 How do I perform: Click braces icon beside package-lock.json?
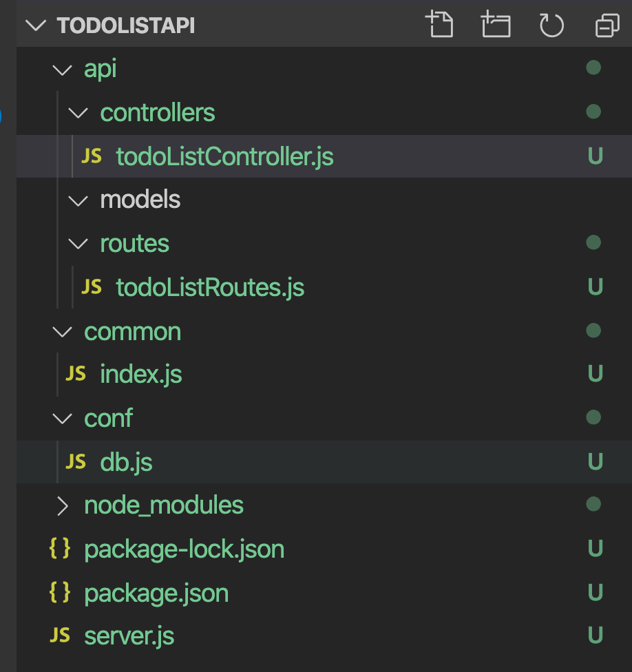[x=60, y=549]
